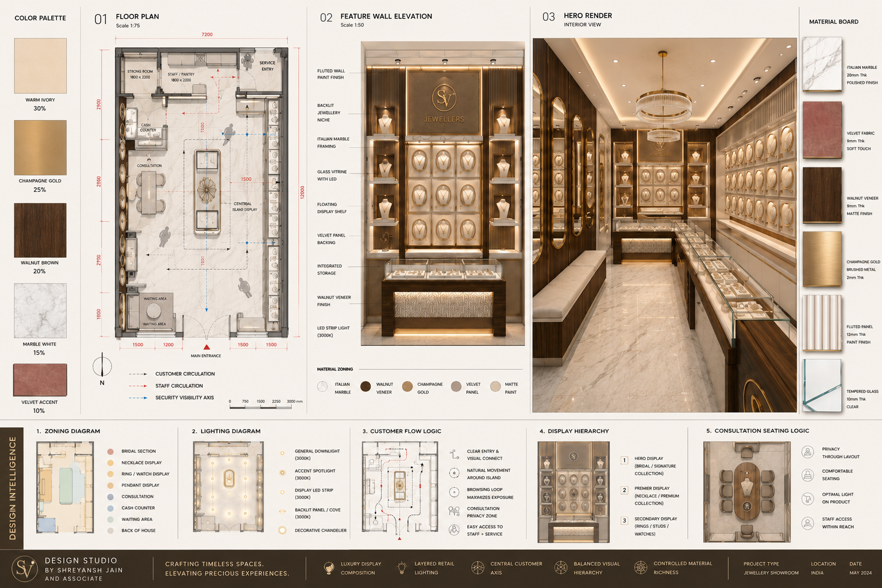882x588 pixels.
Task: Click the north compass icon on floor plan
Action: tap(102, 365)
